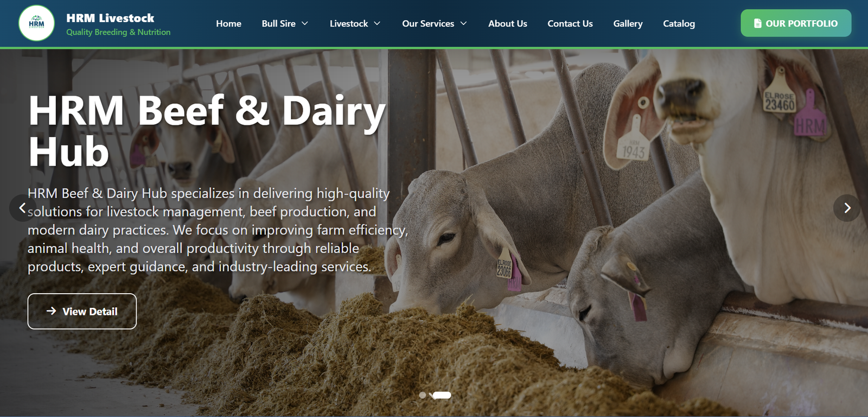Click the HRM Beef & Dairy Hub heading
This screenshot has width=868, height=417.
click(x=207, y=131)
